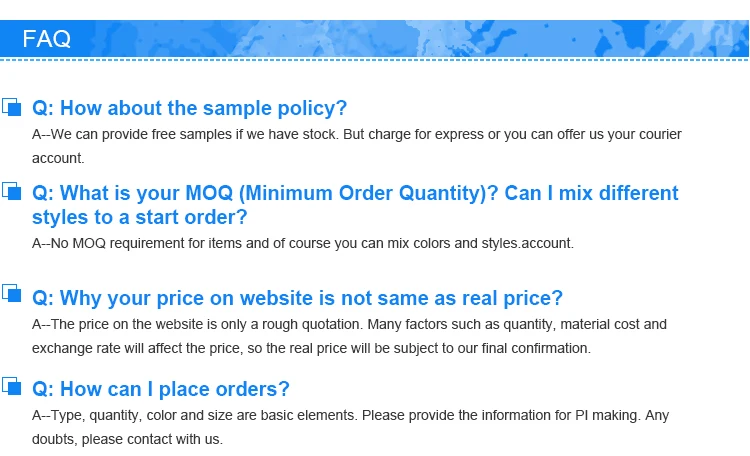Screen dimensions: 750x456
Task: Open the 'How about the sample policy?' question
Action: (189, 108)
